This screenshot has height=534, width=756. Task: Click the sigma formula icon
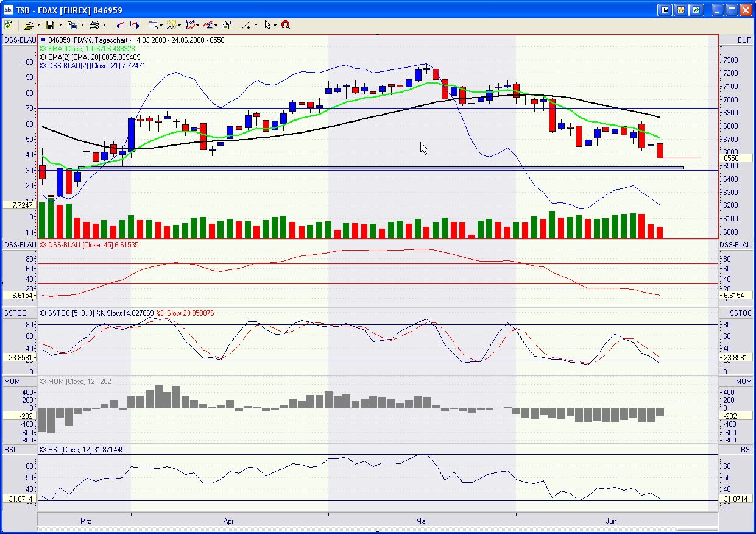click(x=208, y=25)
